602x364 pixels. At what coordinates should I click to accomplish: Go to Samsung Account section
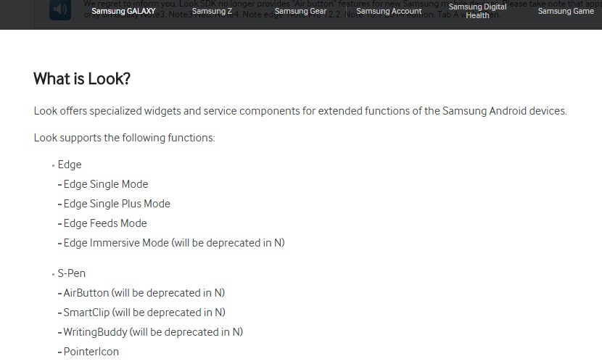(x=389, y=11)
